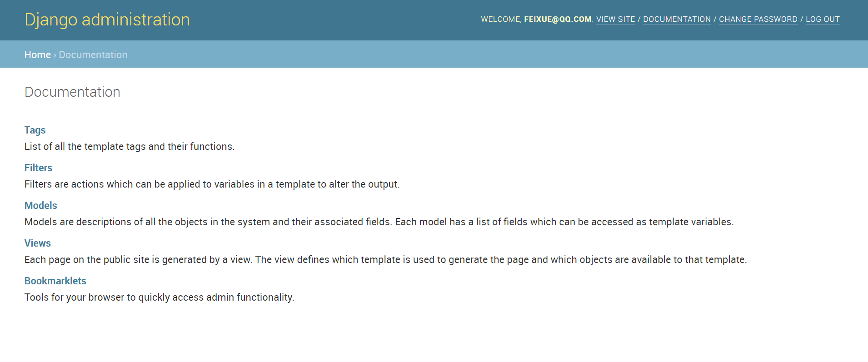Click the Views description paragraph

coord(386,260)
